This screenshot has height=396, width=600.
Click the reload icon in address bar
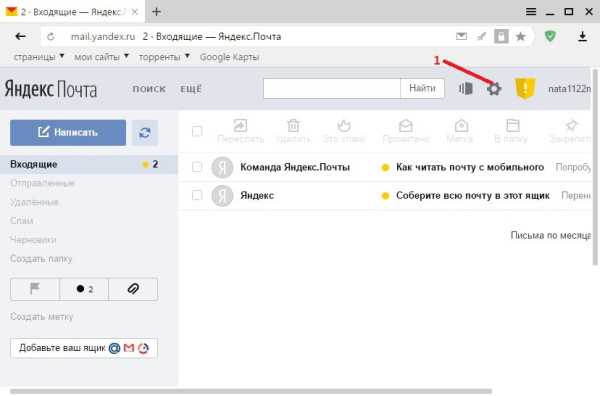[x=51, y=37]
